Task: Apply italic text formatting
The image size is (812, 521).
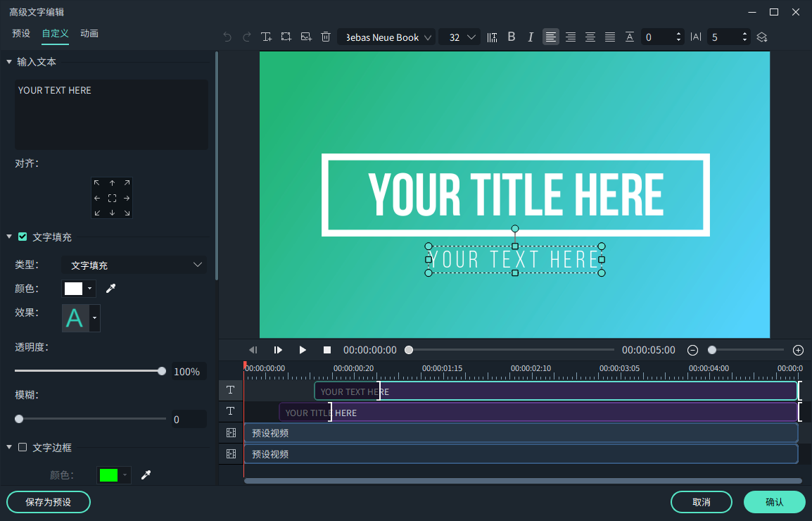Action: pos(531,37)
